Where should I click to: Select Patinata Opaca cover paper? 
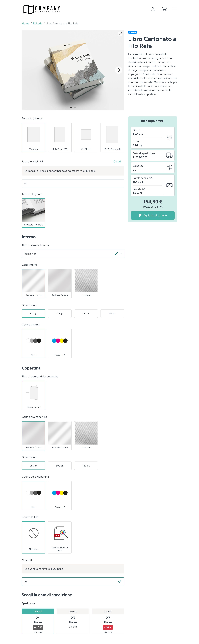click(33, 436)
